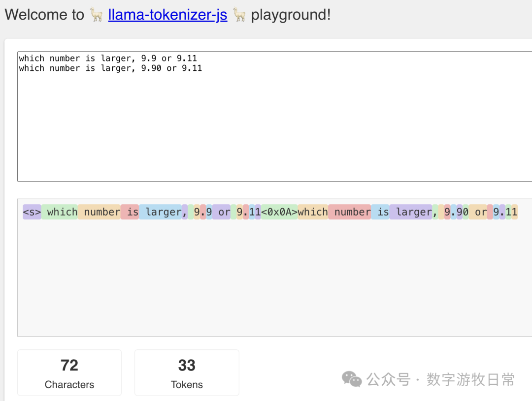This screenshot has height=401, width=532.
Task: Select the purple 'larger' token in the second sentence
Action: 411,212
